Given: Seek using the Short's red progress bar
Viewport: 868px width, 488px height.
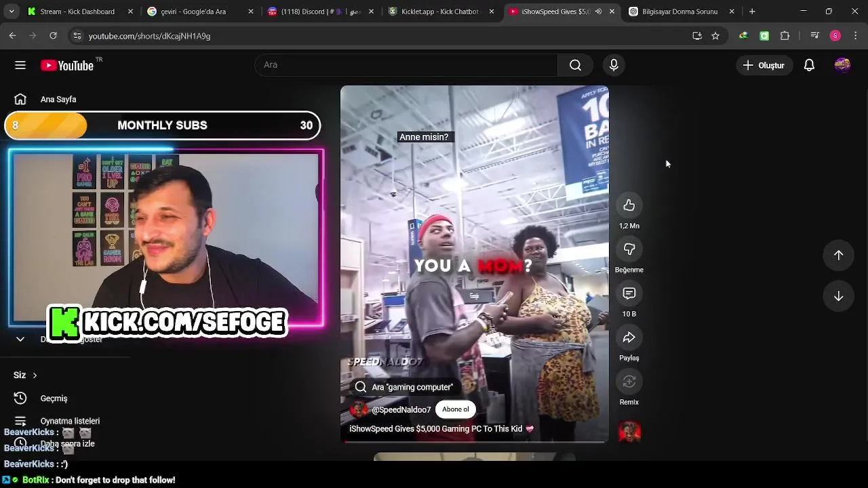Looking at the screenshot, I should 475,442.
